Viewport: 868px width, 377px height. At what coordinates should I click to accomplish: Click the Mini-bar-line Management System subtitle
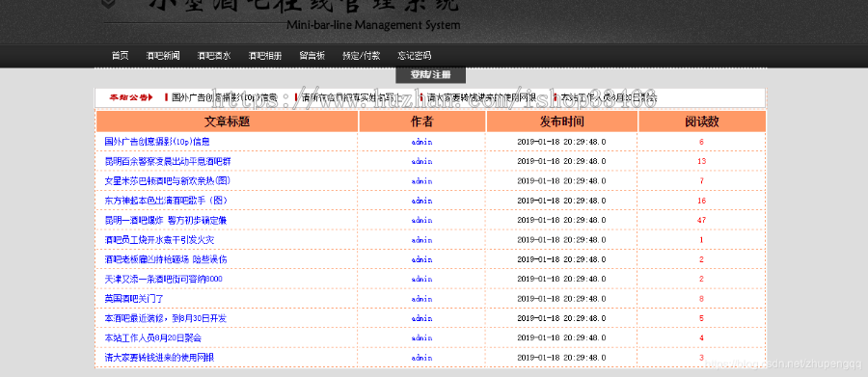point(373,25)
